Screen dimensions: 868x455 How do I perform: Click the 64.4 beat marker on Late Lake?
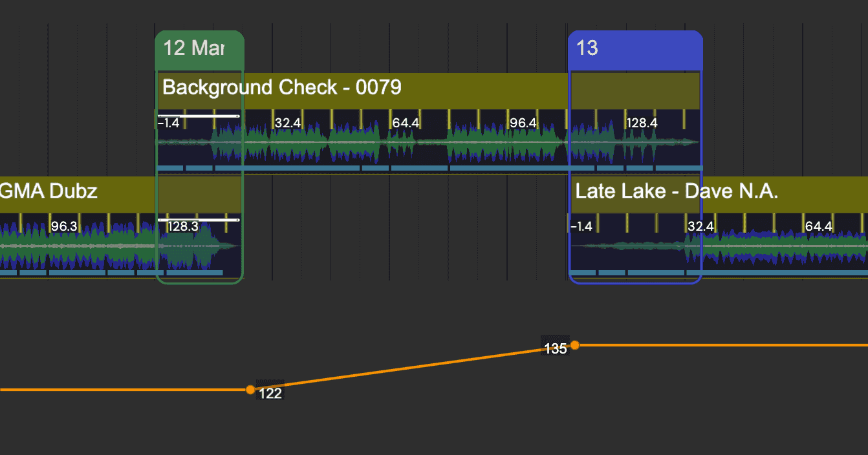pos(818,226)
